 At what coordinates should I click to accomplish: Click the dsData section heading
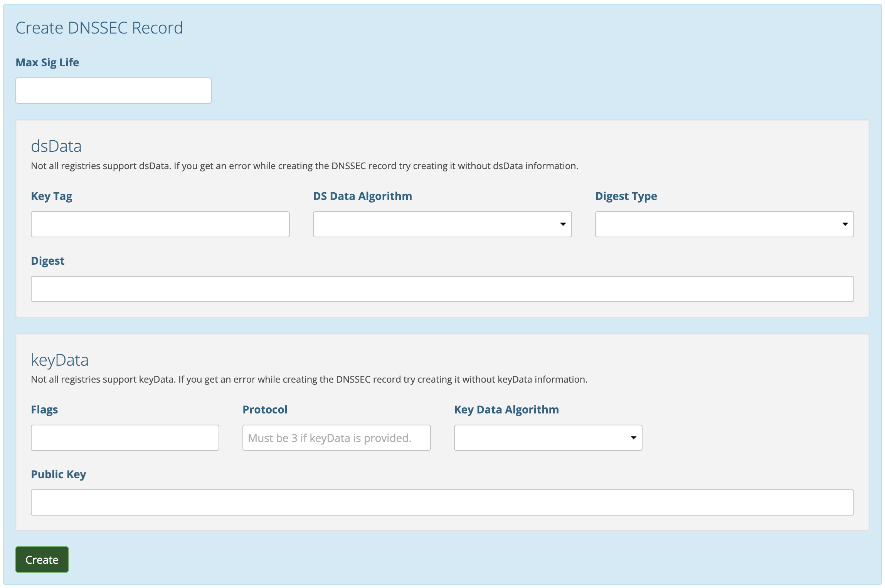click(x=56, y=146)
